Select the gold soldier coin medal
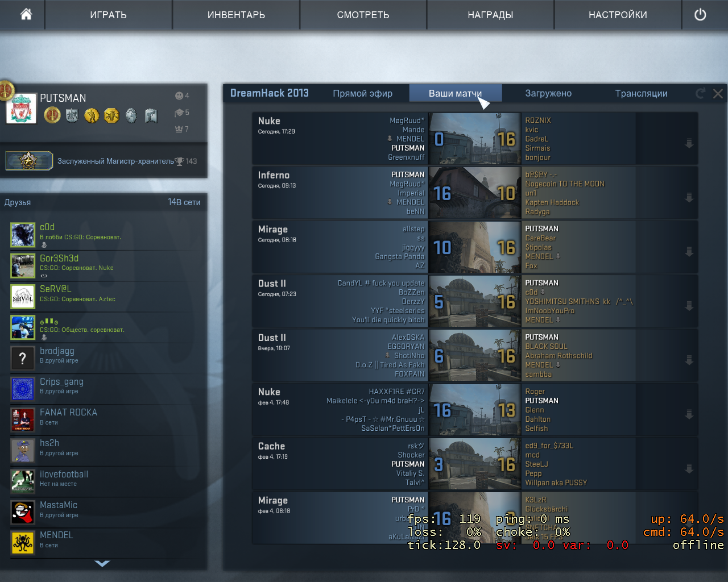 tap(92, 115)
